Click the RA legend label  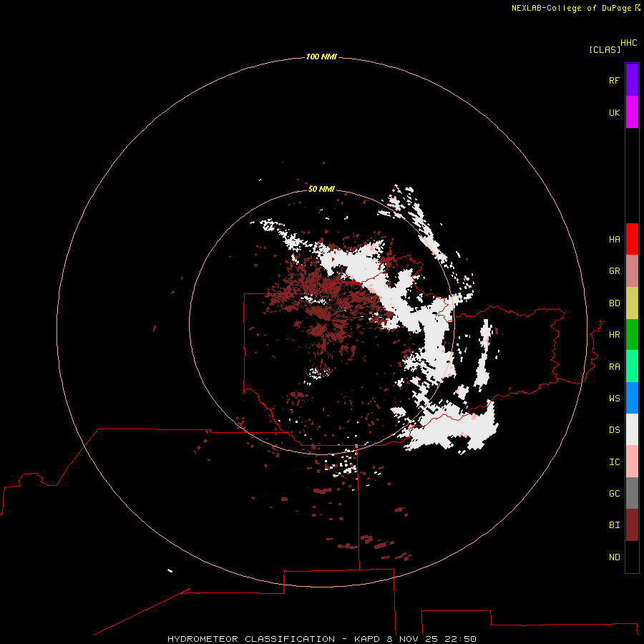[x=614, y=367]
